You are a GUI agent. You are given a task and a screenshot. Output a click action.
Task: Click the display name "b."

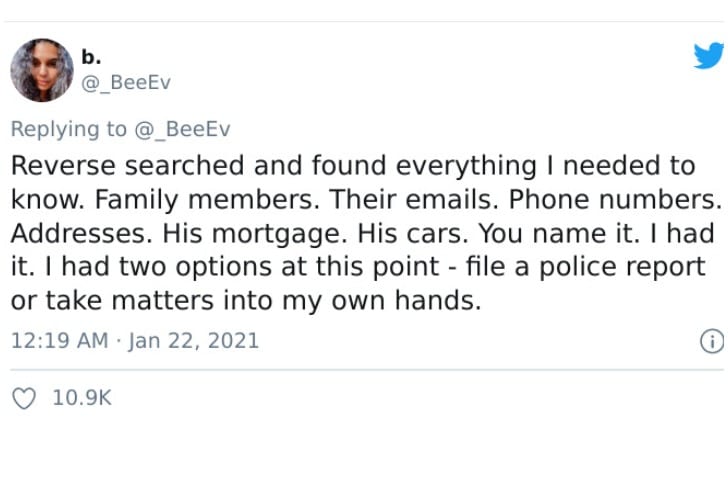pyautogui.click(x=91, y=57)
